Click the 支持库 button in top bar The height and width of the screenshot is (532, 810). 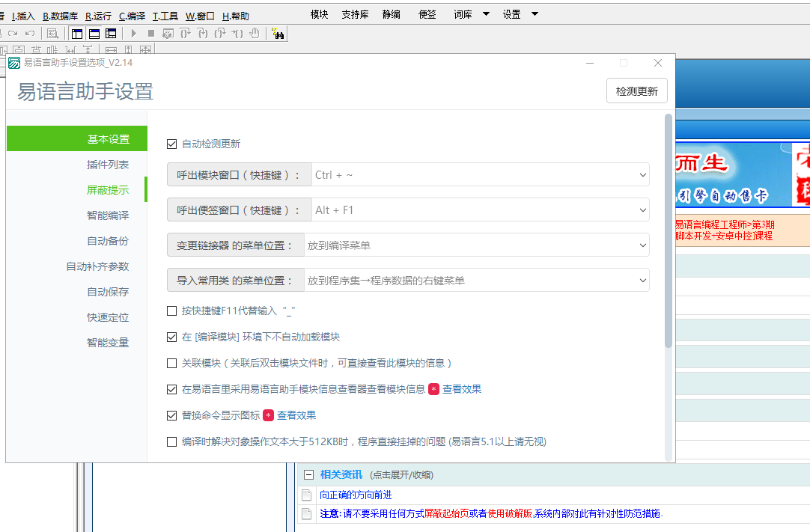tap(355, 14)
